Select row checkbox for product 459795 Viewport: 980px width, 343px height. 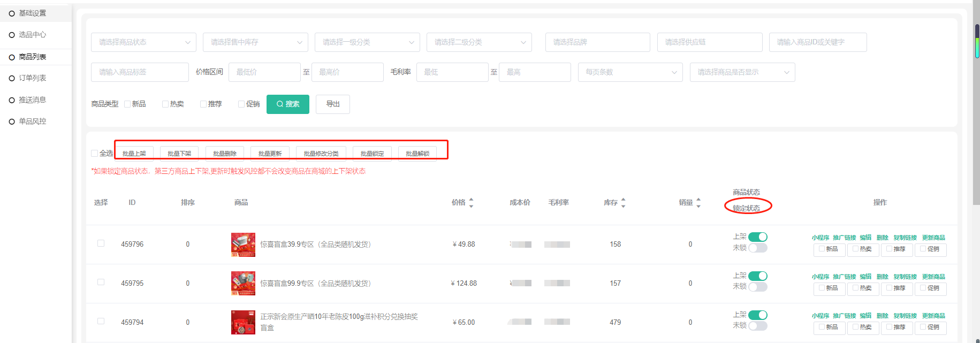tap(101, 283)
